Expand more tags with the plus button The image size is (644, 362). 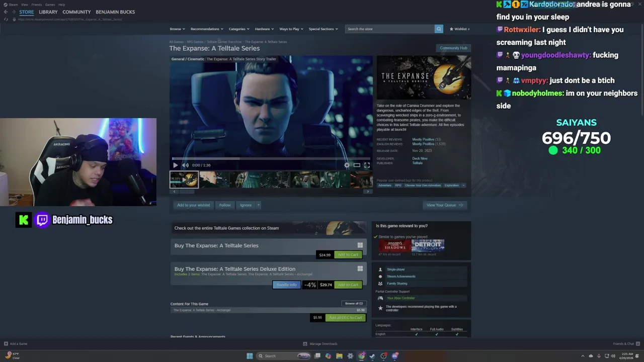[x=463, y=186]
